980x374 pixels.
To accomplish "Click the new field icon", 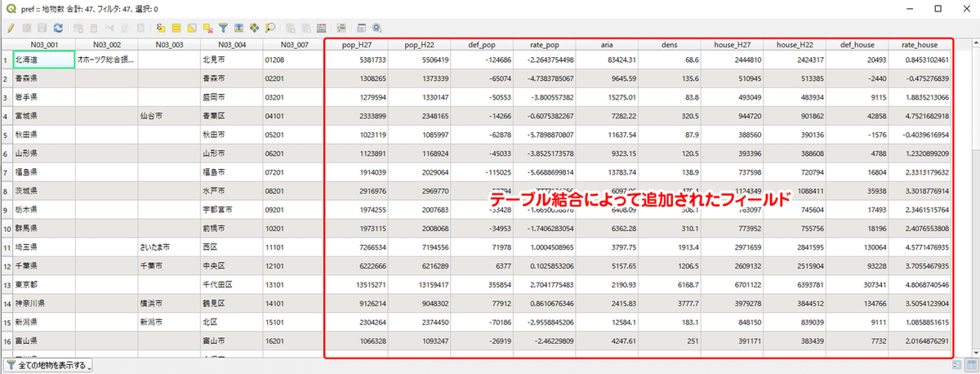I will click(x=290, y=28).
